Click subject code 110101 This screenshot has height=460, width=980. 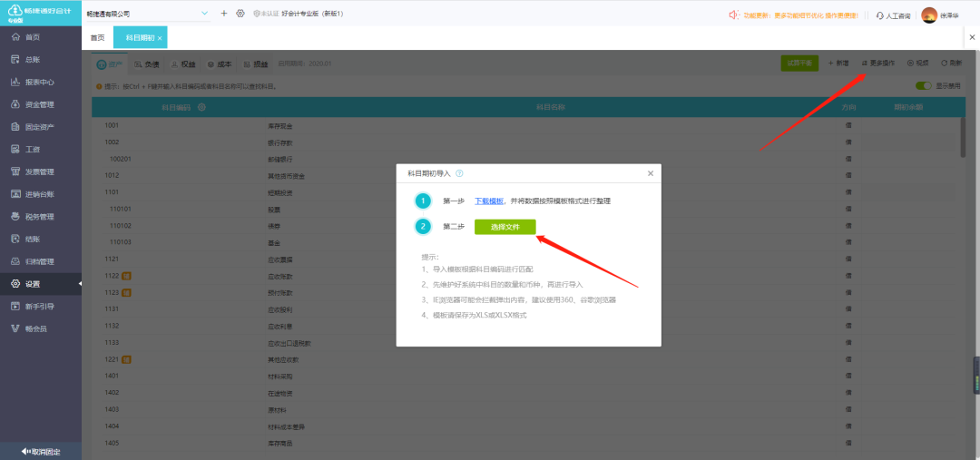pos(120,209)
